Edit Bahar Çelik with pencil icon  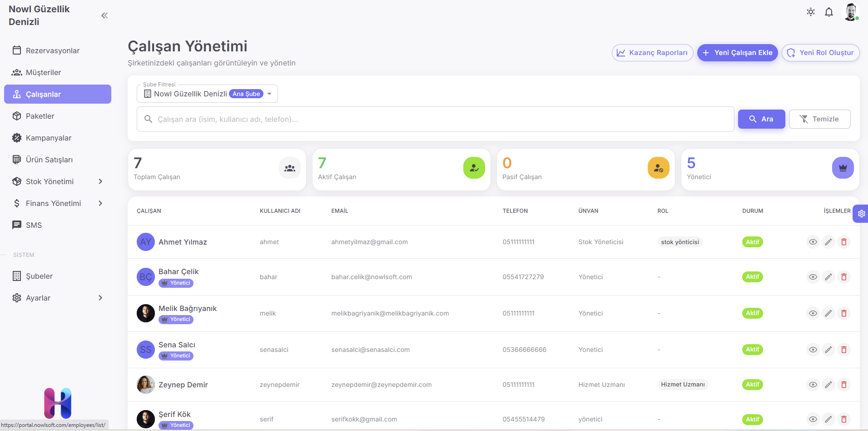click(828, 277)
